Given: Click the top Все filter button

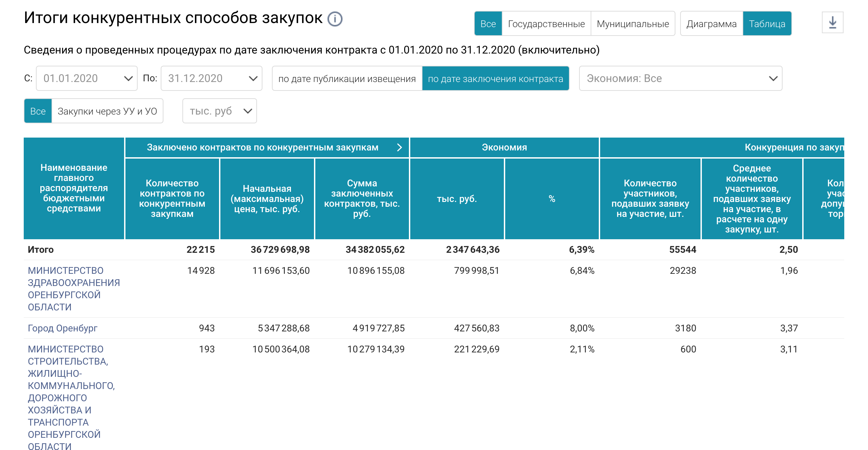Looking at the screenshot, I should (488, 24).
